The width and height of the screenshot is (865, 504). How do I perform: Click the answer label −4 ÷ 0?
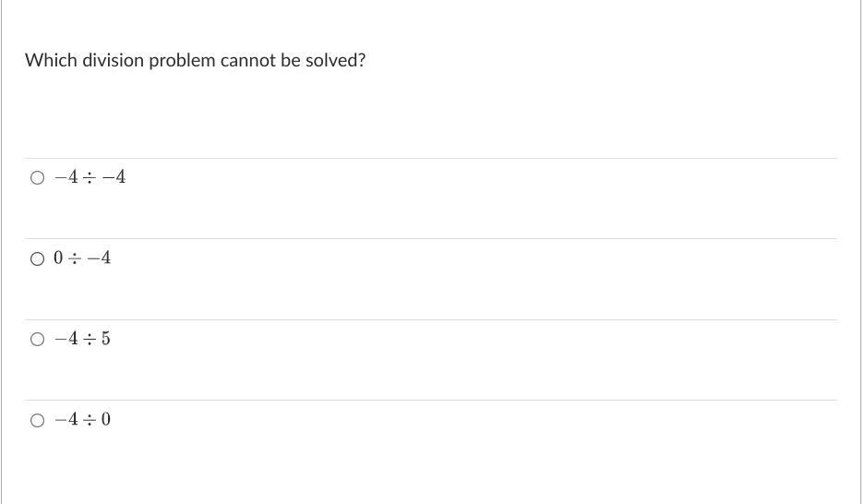82,420
